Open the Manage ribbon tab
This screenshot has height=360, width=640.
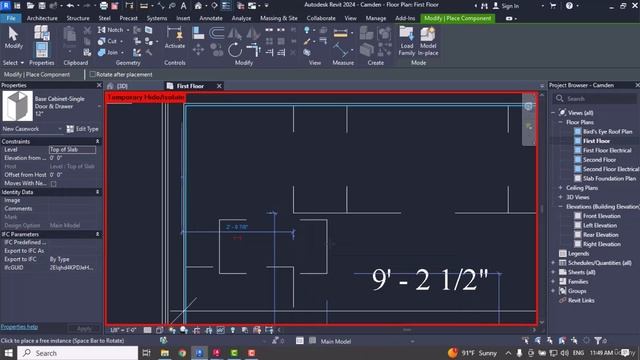376,18
